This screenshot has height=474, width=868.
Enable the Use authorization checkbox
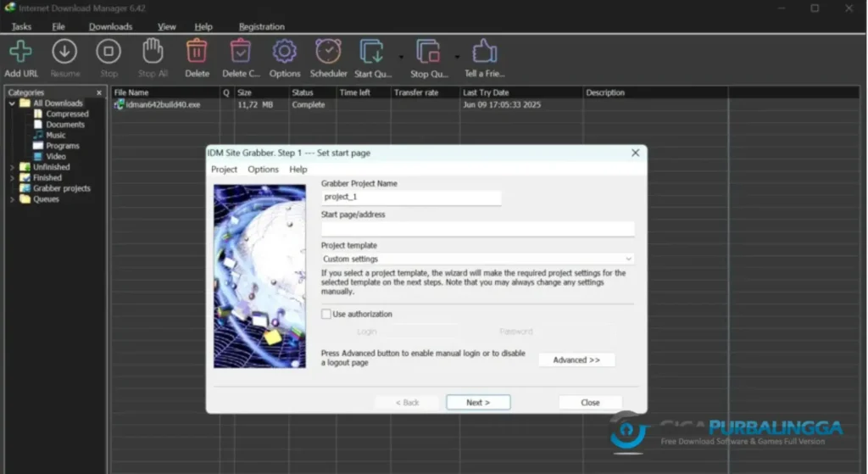(326, 314)
